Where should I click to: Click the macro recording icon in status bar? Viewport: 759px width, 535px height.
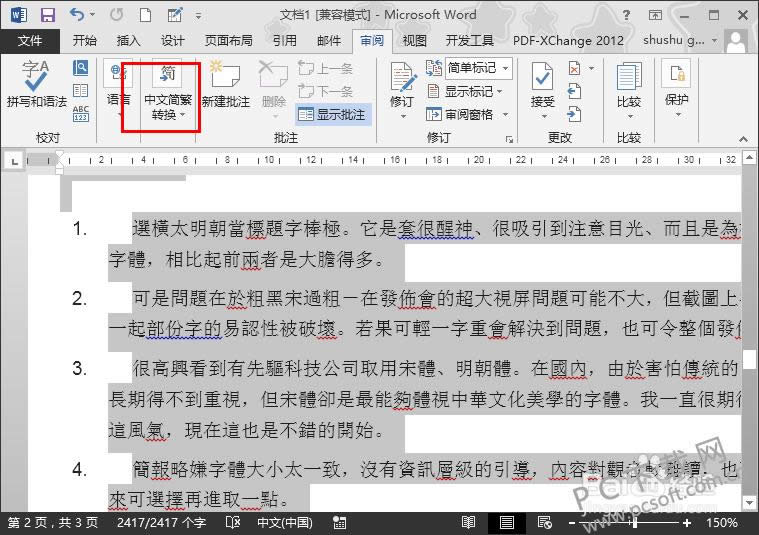(x=339, y=523)
